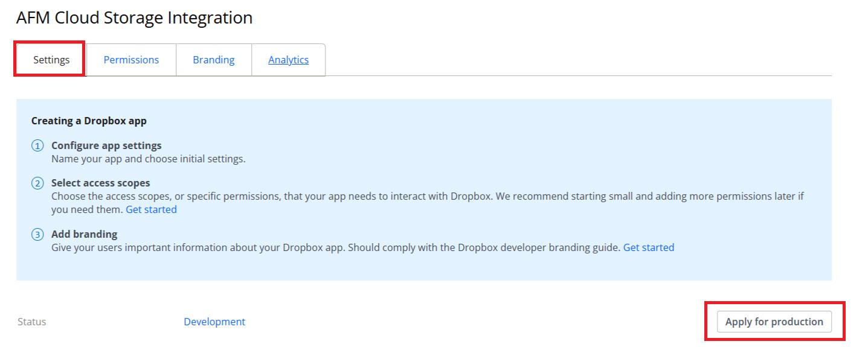868x347 pixels.
Task: Click the circled step 3 icon
Action: coord(37,235)
